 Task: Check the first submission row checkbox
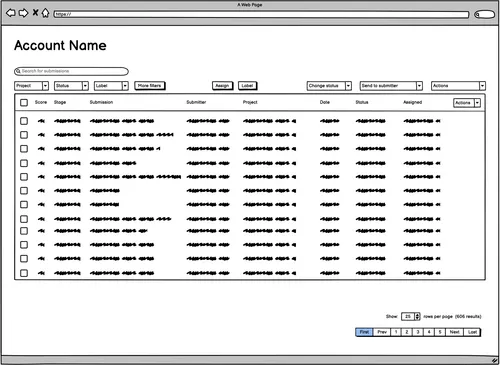pos(24,121)
